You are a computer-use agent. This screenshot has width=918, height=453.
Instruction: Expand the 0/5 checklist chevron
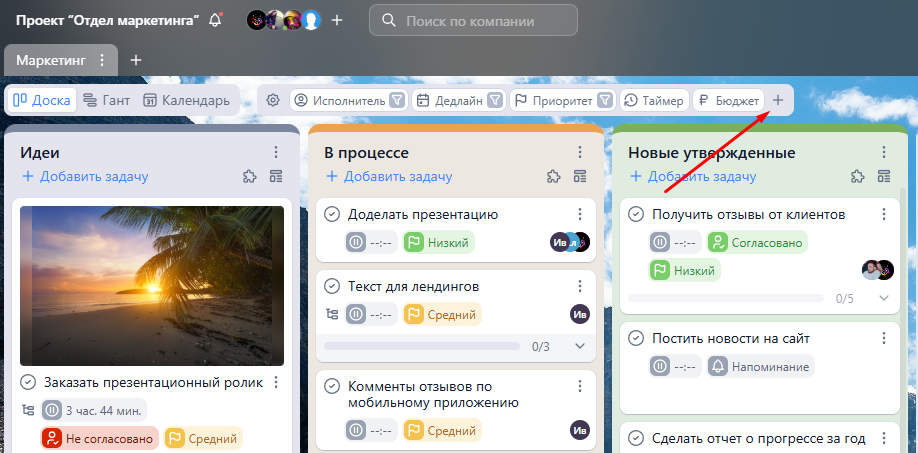point(883,298)
